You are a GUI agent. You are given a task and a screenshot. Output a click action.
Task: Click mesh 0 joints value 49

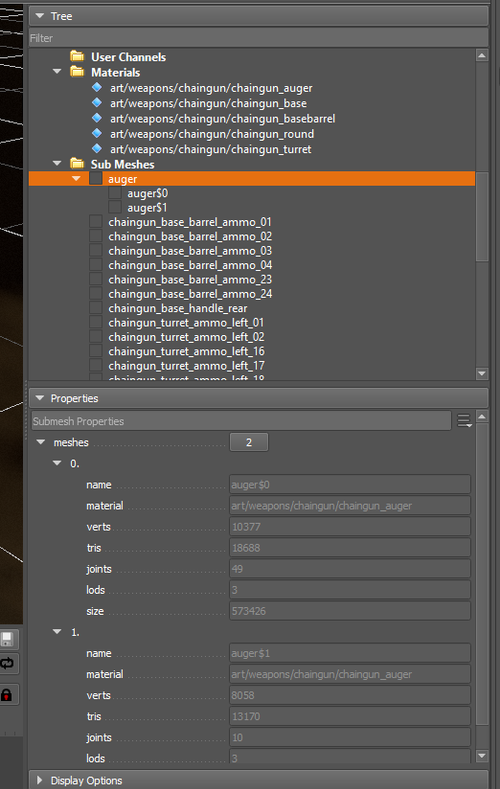coord(350,569)
